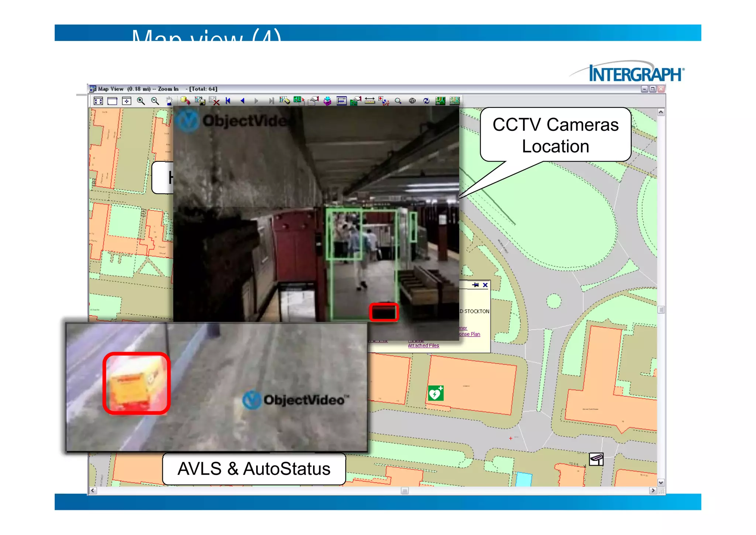Click the ObjectVideo subway platform video feed

point(316,214)
